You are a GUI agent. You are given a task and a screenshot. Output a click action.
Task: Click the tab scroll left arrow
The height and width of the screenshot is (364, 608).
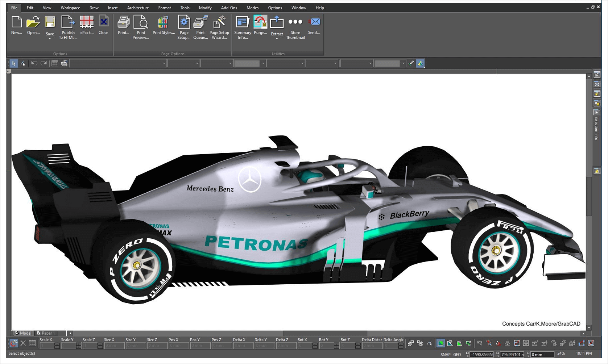70,333
